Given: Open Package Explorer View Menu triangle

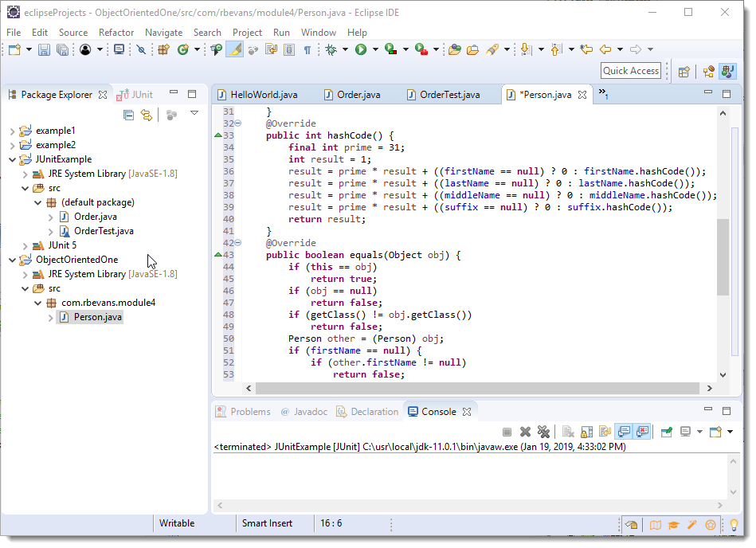Looking at the screenshot, I should (x=194, y=113).
